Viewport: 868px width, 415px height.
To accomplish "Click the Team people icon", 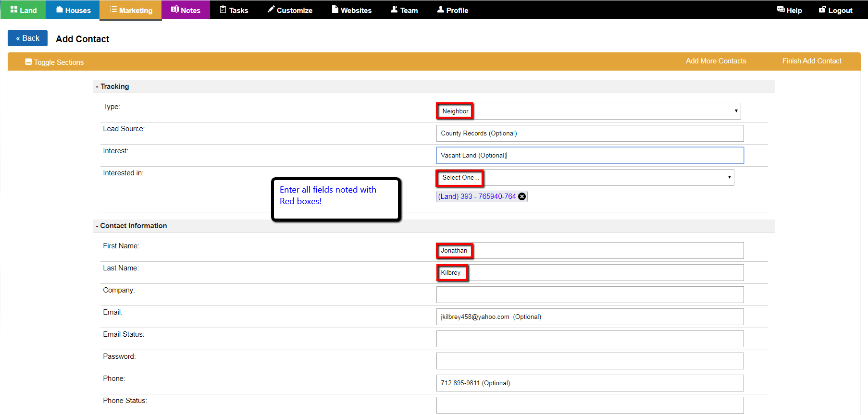I will pyautogui.click(x=394, y=9).
